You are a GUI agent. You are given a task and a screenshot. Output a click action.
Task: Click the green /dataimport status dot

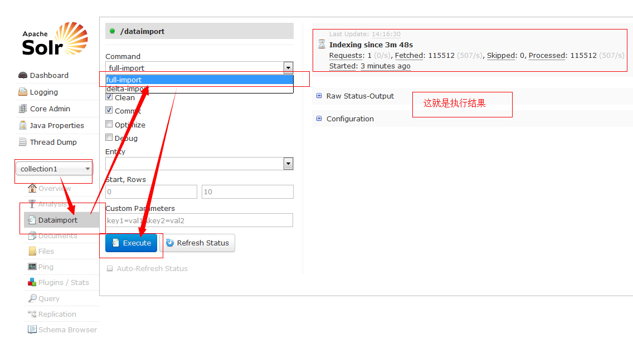tap(112, 31)
